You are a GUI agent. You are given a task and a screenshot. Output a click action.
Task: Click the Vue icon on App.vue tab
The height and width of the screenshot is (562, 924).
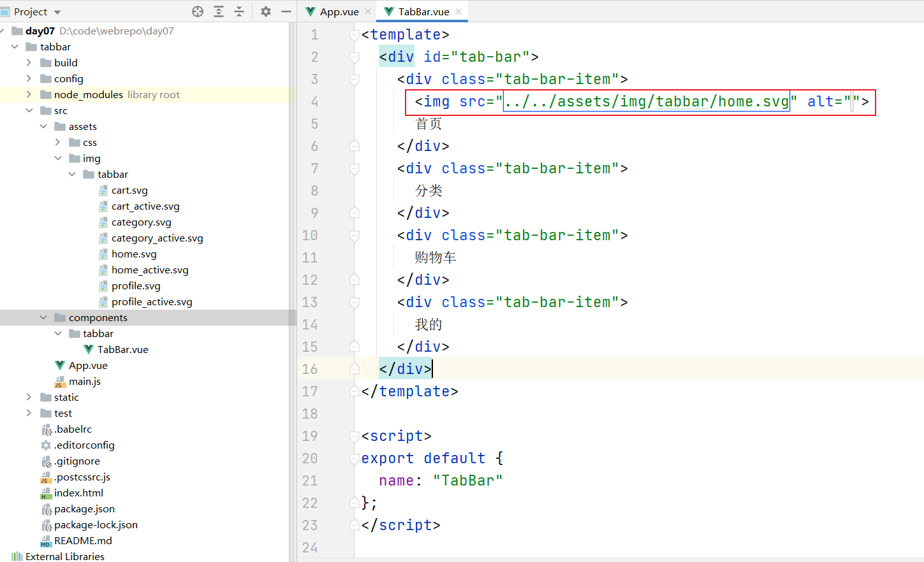311,11
